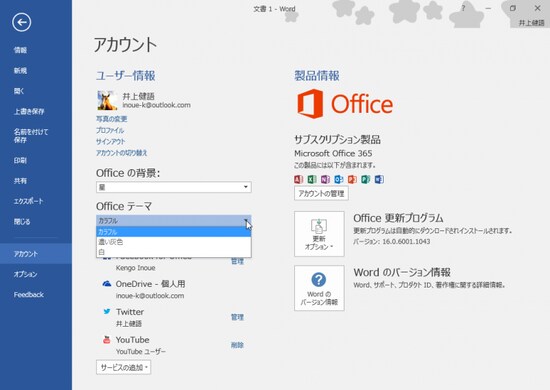The image size is (550, 390).
Task: Click the PowerPoint app icon
Action: point(352,179)
